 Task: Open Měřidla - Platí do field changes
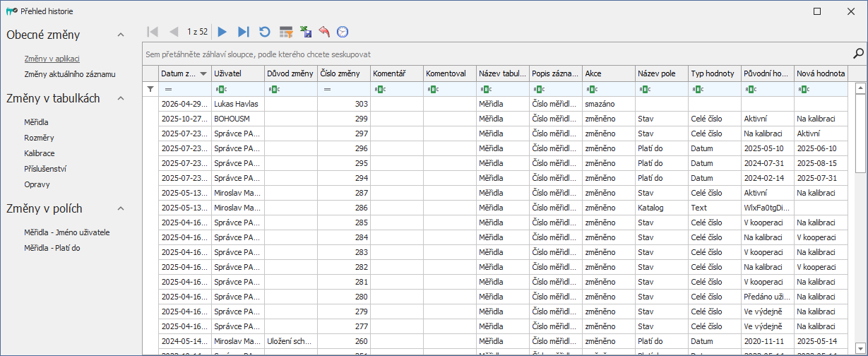point(54,248)
